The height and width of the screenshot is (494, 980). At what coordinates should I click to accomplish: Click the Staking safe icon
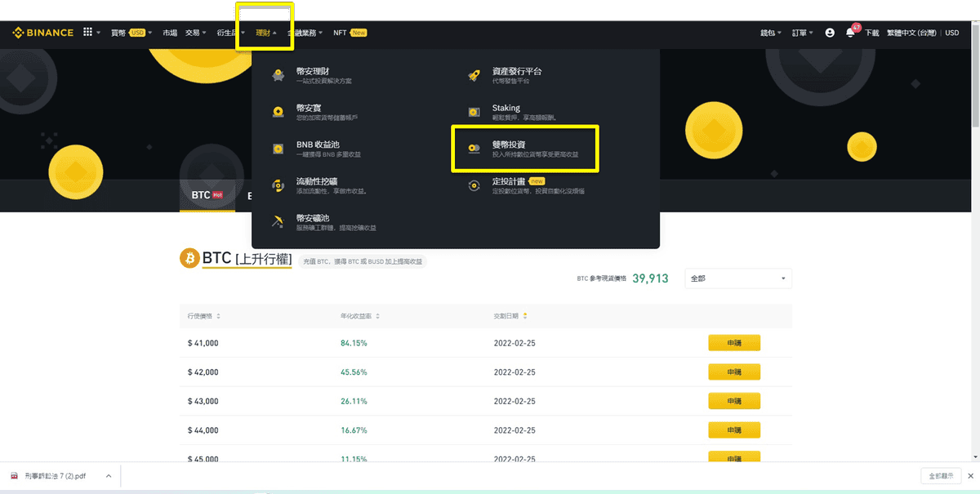[474, 111]
